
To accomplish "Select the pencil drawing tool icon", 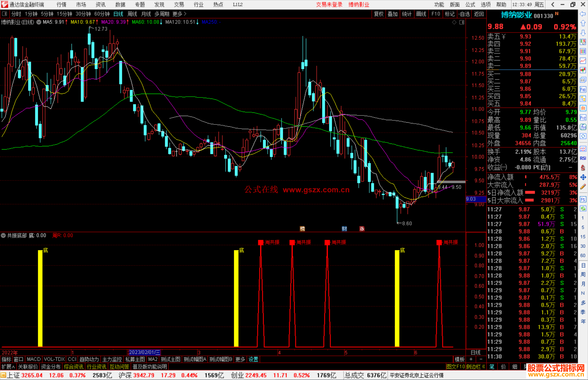I will 583,187.
